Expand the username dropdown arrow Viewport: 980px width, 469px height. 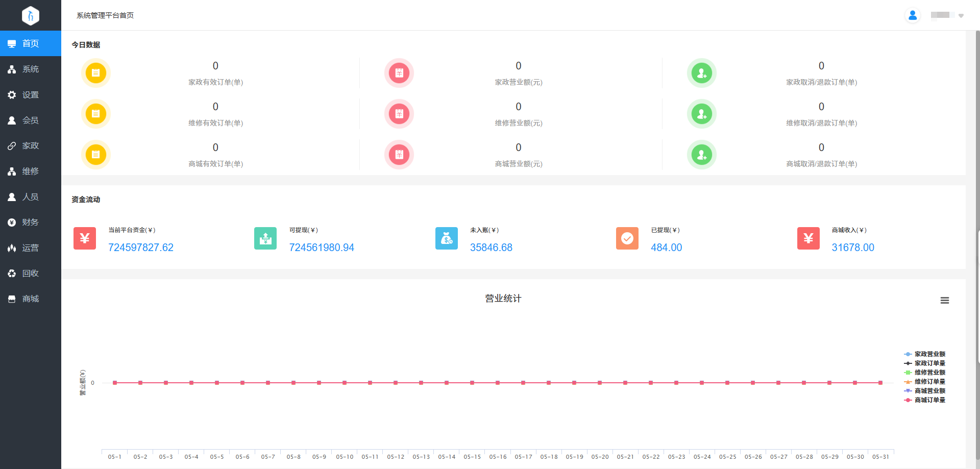click(961, 16)
